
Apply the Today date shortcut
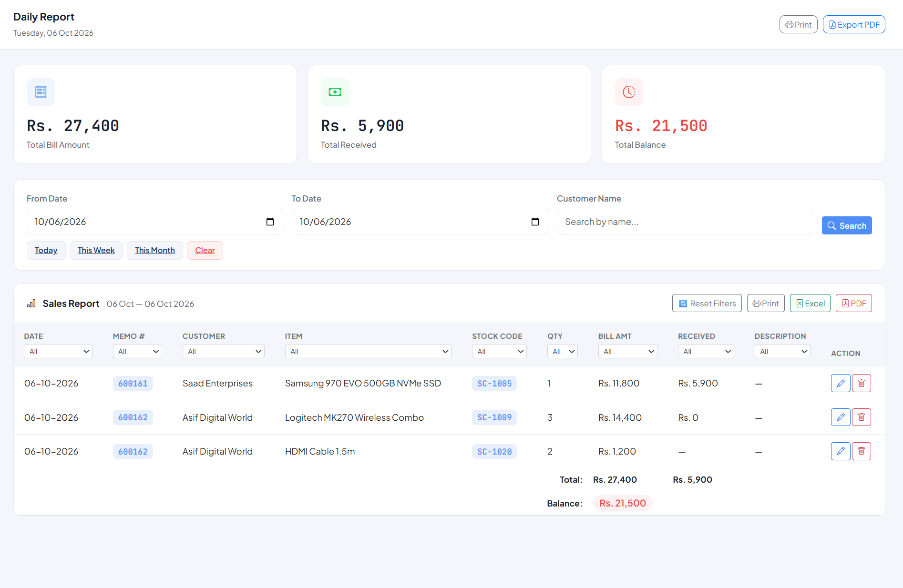point(46,250)
